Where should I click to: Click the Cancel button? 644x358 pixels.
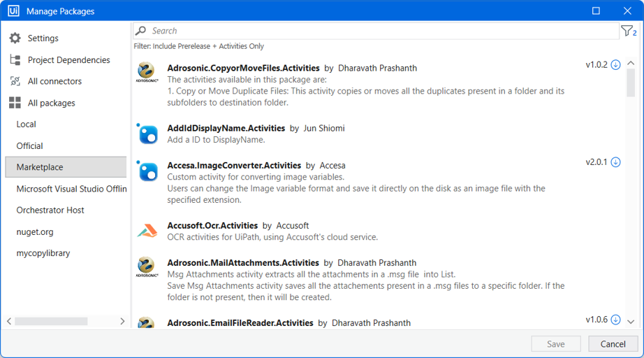(x=613, y=343)
